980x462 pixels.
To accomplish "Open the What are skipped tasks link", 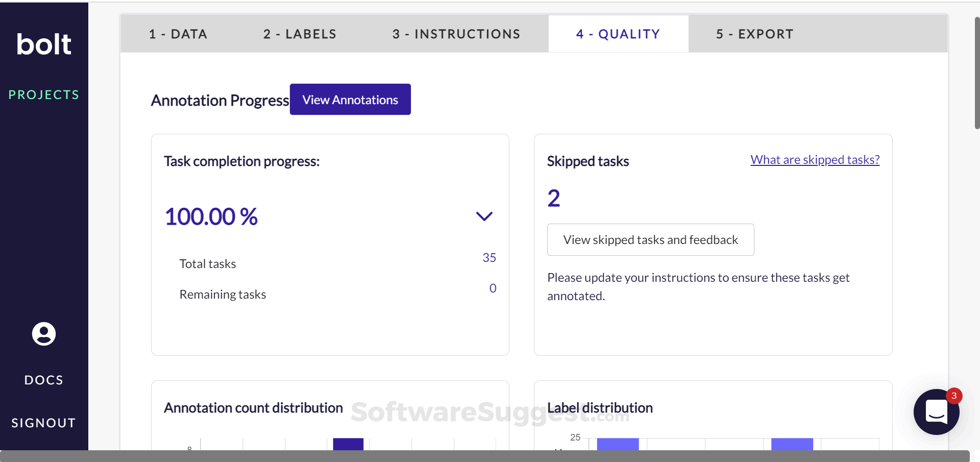I will [x=815, y=160].
